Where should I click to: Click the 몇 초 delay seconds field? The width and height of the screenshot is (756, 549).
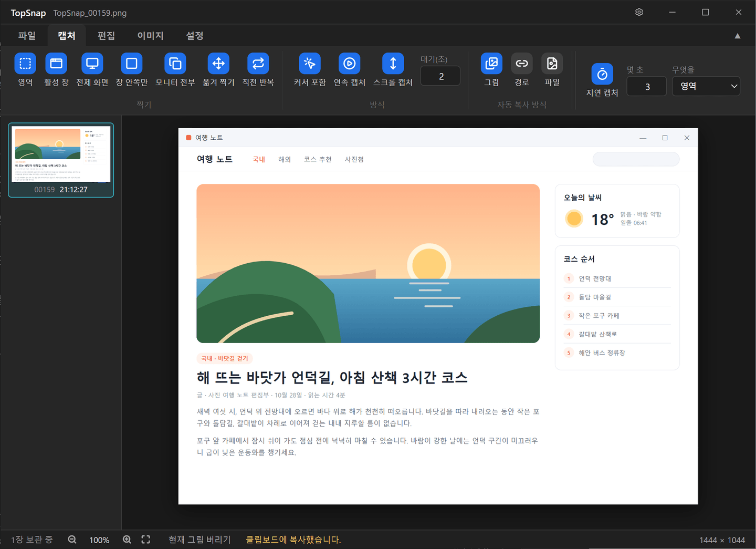point(647,86)
